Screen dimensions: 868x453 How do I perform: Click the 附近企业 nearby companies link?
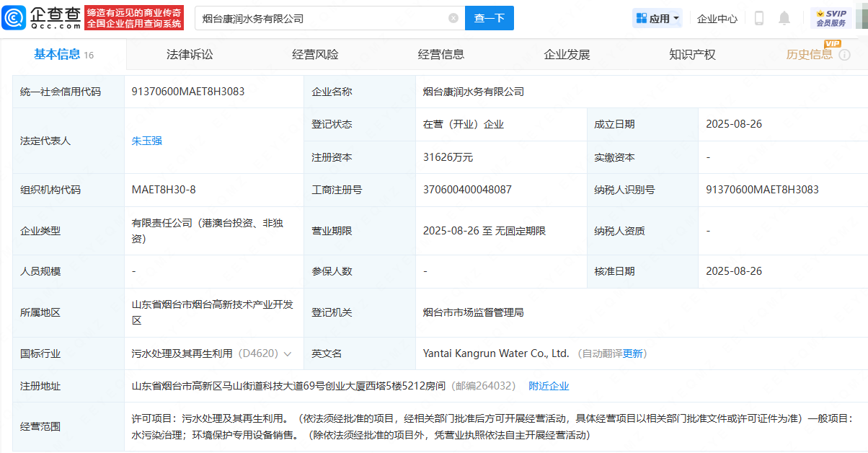(549, 386)
